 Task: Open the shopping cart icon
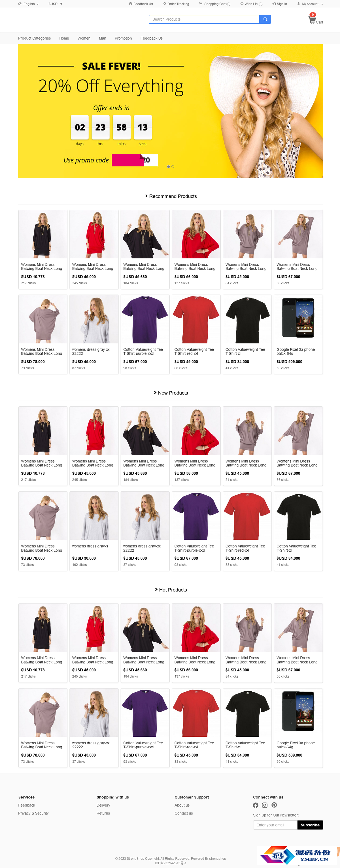click(x=312, y=20)
